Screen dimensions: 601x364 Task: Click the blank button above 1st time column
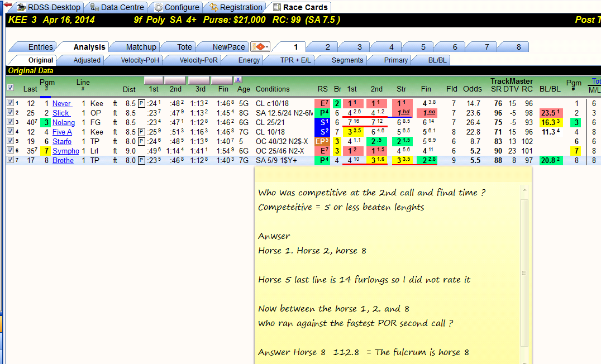(154, 80)
